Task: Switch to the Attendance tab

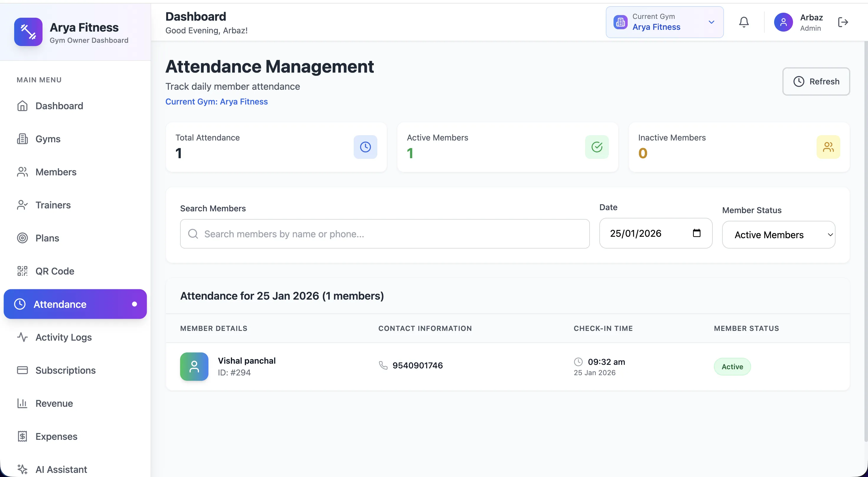Action: coord(60,304)
